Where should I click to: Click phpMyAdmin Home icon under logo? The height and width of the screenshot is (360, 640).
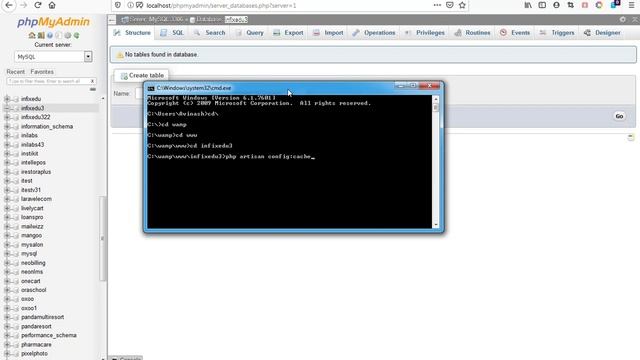click(x=31, y=36)
